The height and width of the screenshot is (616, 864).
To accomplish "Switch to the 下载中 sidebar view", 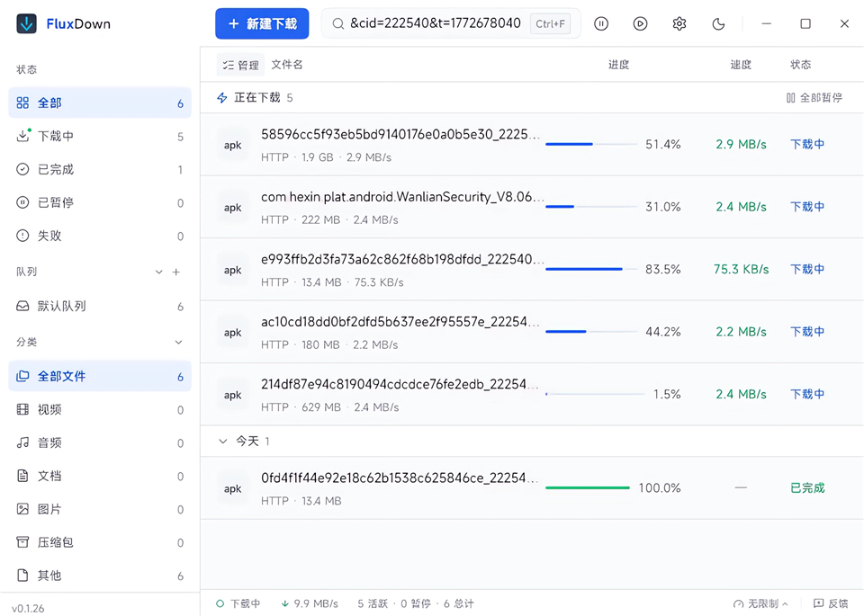I will [46, 136].
